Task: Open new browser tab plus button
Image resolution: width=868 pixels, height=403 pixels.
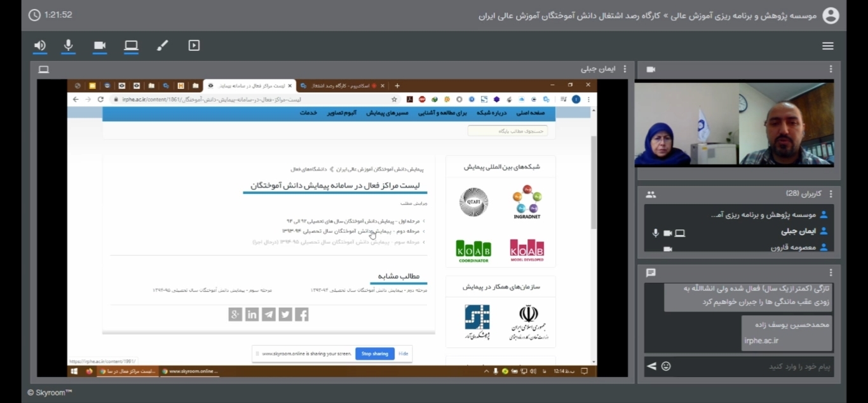Action: (x=397, y=85)
